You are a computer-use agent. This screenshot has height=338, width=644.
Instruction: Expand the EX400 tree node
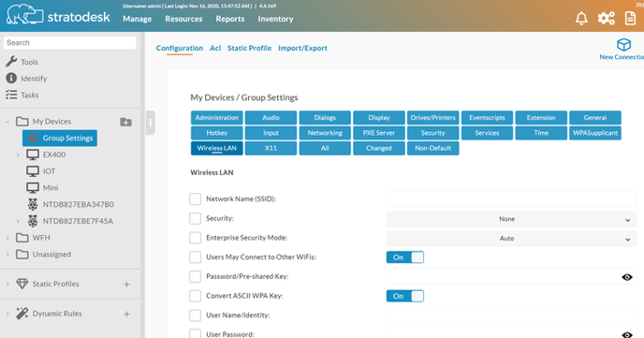click(18, 154)
